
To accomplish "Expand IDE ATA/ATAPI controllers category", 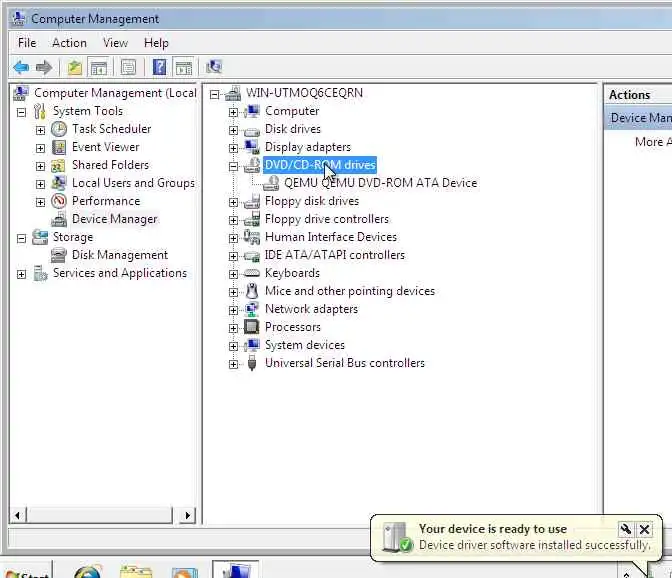I will [233, 256].
